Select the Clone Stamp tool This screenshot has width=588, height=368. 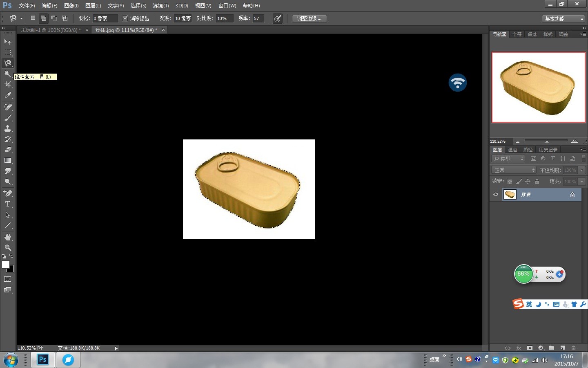point(8,128)
